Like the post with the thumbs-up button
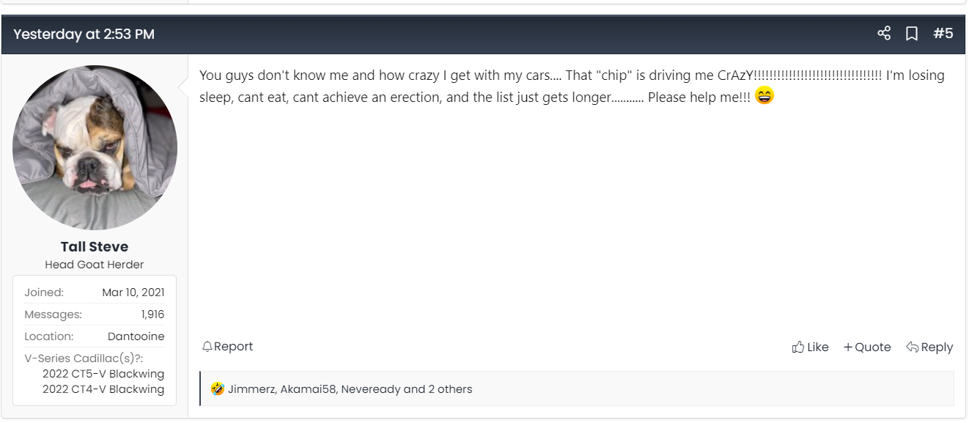Screen dimensions: 980x423 click(810, 347)
